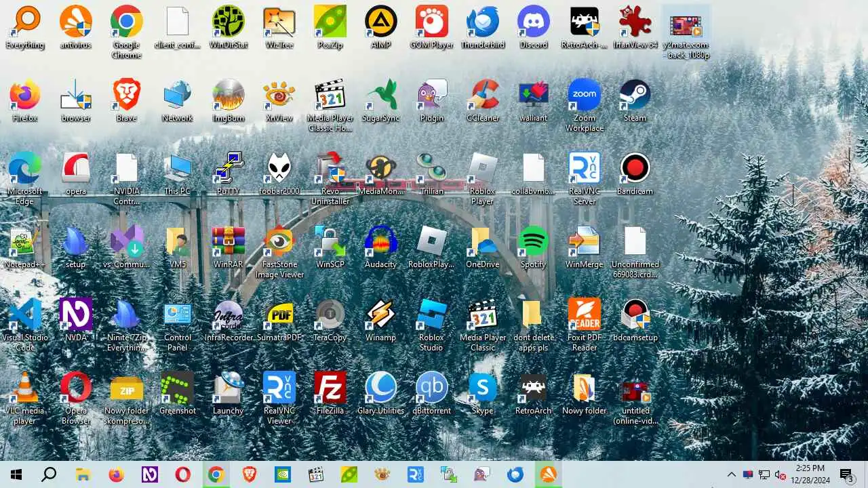The image size is (868, 488).
Task: Show hidden system tray icons
Action: coord(731,474)
